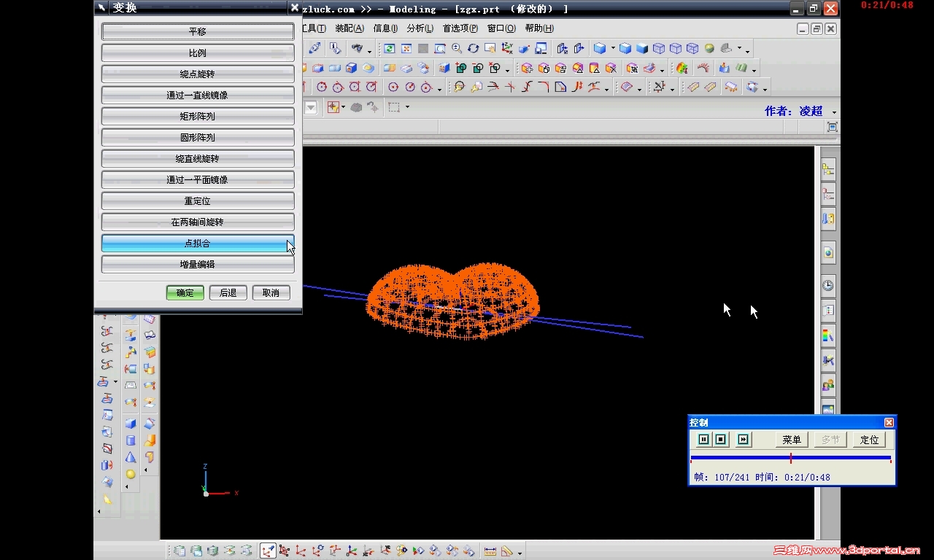The width and height of the screenshot is (934, 560).
Task: Skip forward in the 控制 panel
Action: [744, 440]
